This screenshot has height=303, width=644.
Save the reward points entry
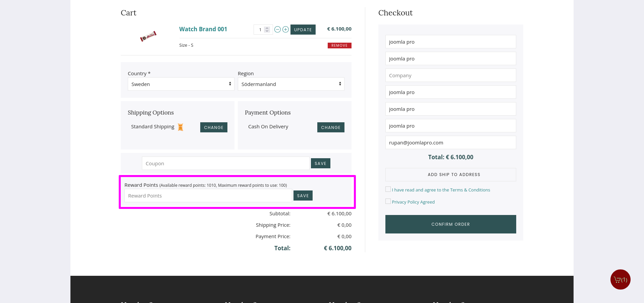[x=303, y=196]
